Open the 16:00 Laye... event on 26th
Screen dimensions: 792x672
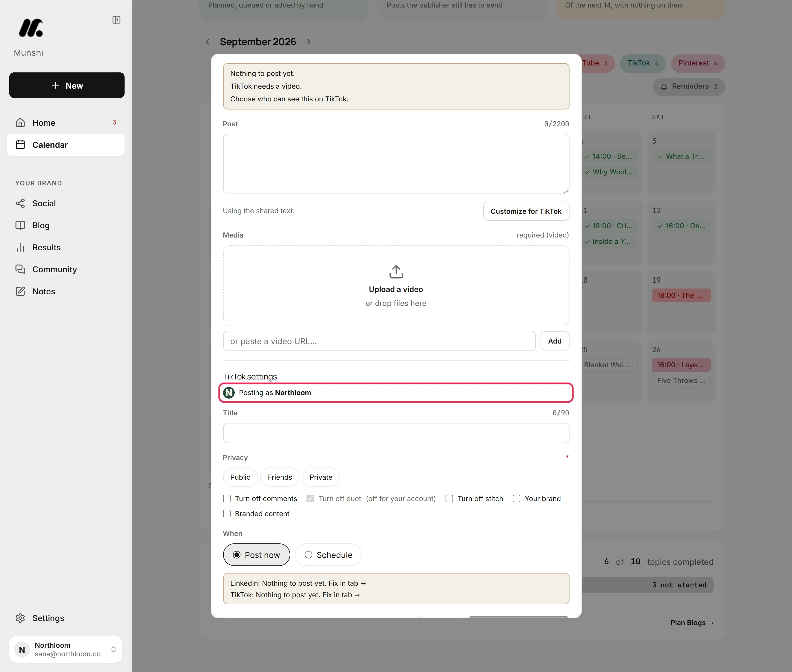pyautogui.click(x=681, y=365)
